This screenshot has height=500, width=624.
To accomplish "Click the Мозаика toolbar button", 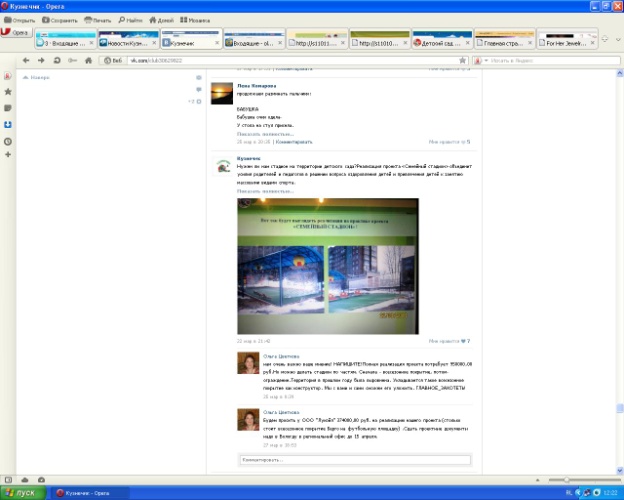I will (x=195, y=20).
